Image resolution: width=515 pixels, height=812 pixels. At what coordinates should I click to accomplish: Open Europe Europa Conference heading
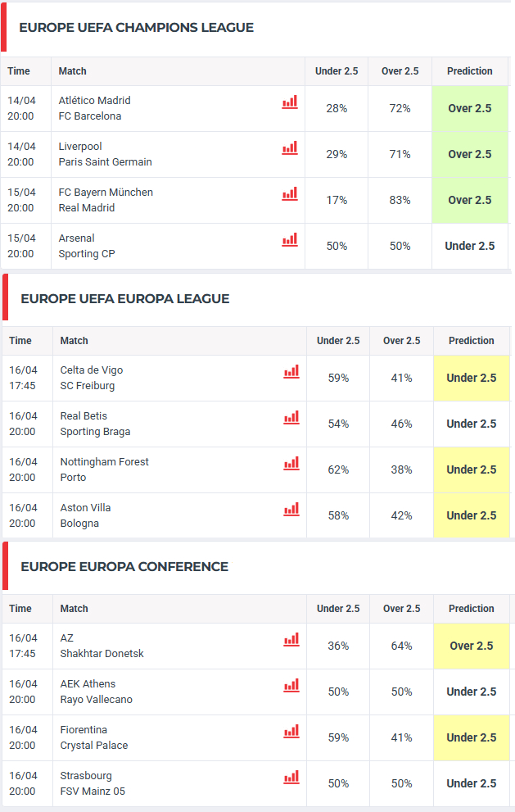124,567
